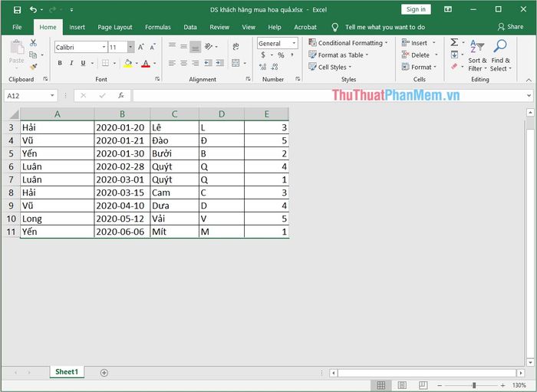The height and width of the screenshot is (392, 537).
Task: Collapse the ribbon with chevron
Action: 529,80
